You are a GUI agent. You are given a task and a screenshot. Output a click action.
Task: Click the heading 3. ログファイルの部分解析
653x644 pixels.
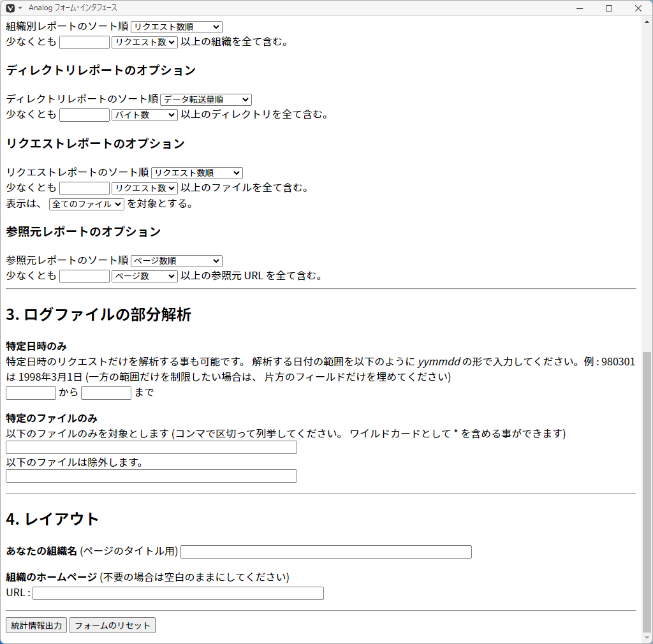tap(99, 314)
